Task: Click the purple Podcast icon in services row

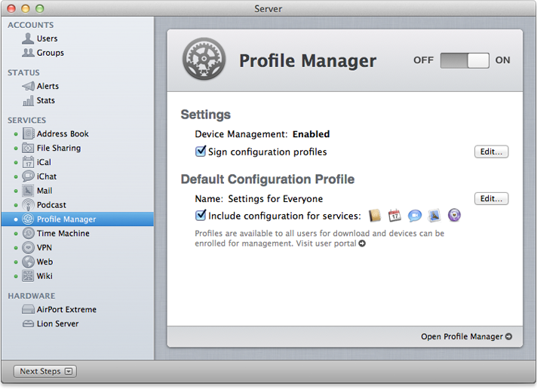Action: pyautogui.click(x=454, y=216)
